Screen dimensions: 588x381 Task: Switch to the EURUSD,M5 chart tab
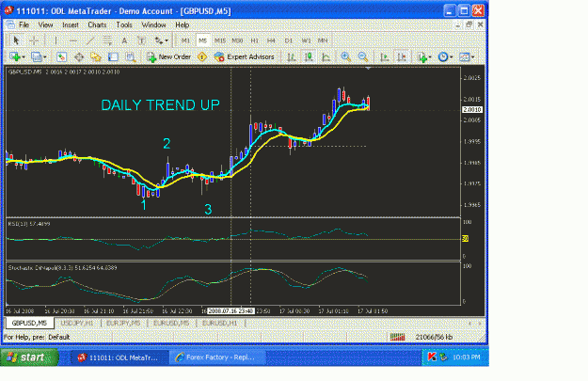171,323
